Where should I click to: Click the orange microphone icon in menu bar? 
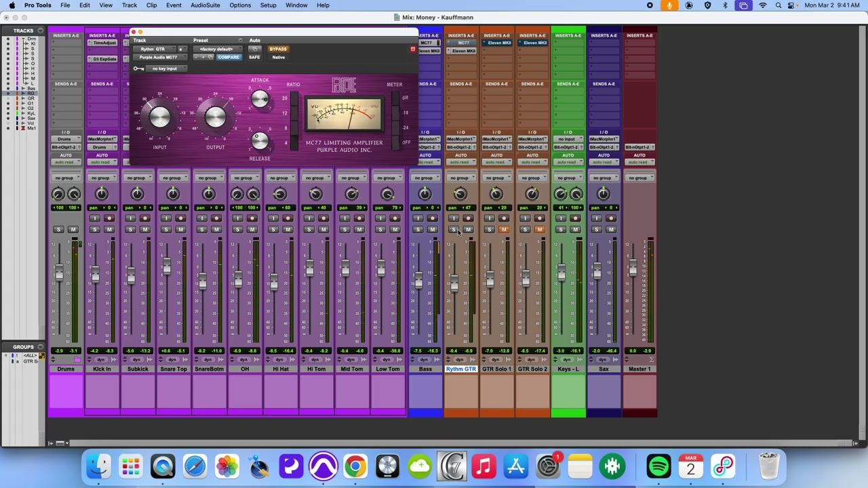pos(669,5)
